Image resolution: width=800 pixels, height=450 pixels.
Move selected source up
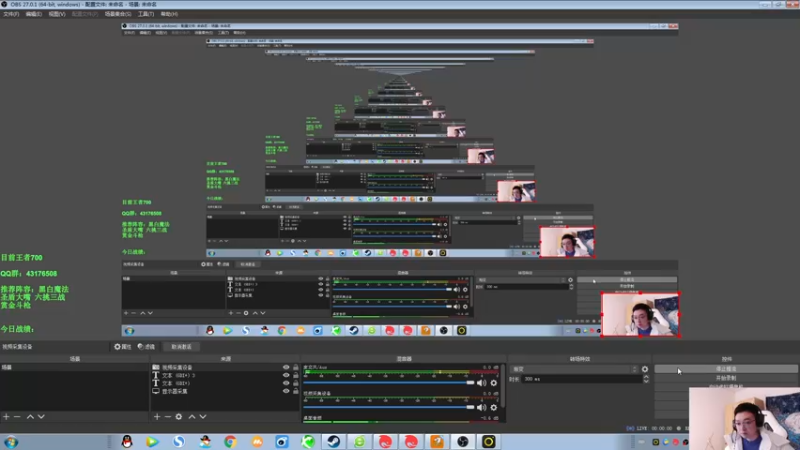coord(192,417)
